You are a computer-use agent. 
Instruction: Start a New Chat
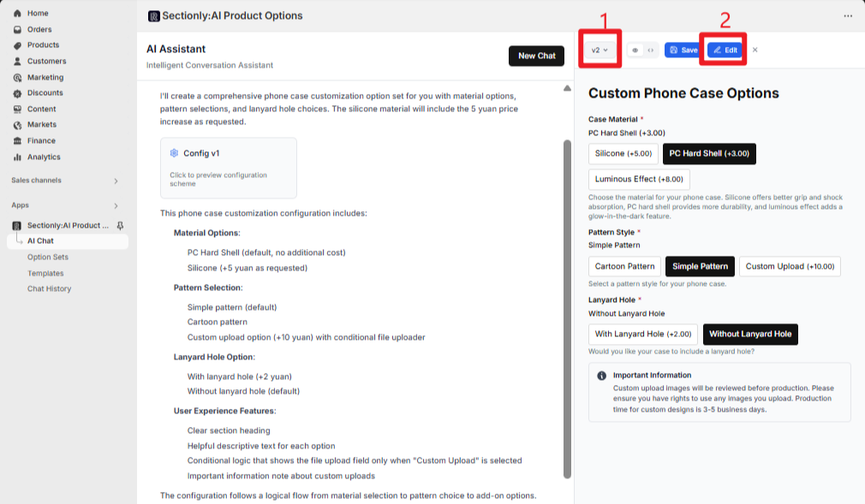point(536,56)
